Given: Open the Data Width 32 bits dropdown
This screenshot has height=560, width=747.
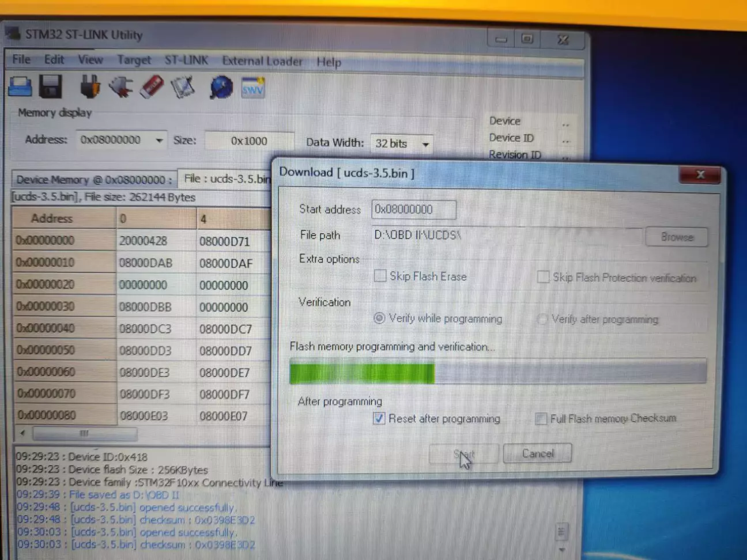Looking at the screenshot, I should tap(425, 143).
